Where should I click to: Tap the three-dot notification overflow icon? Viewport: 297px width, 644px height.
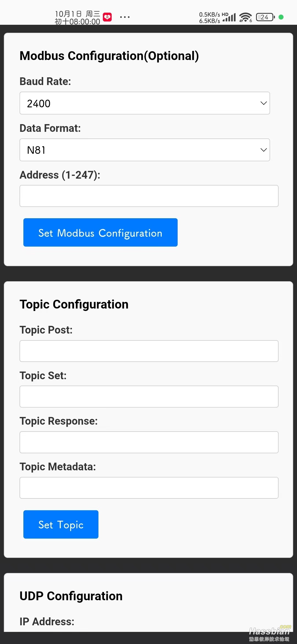(x=125, y=17)
